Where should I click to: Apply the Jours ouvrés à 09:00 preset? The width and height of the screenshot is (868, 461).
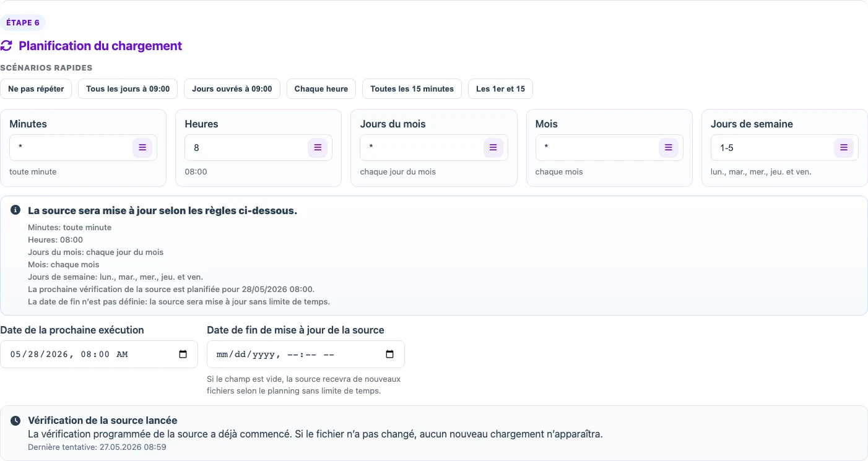(232, 88)
